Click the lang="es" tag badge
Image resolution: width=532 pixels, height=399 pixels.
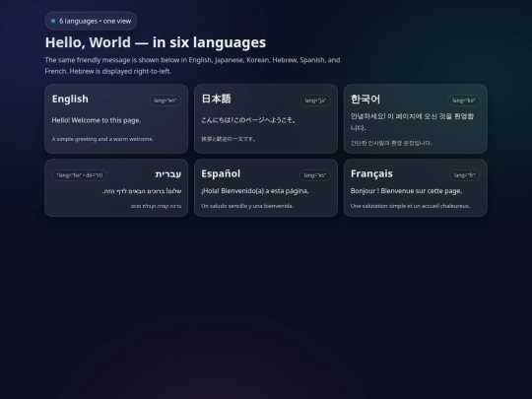pos(315,175)
